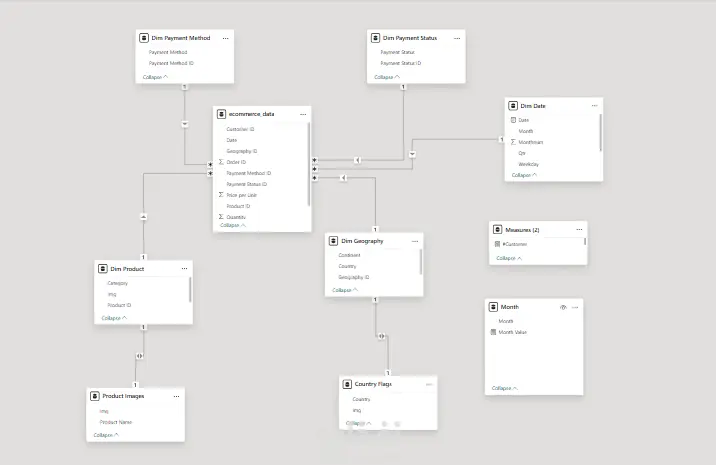
Task: Click the Dim Geography to Country Flags relationship arrow
Action: [x=381, y=336]
